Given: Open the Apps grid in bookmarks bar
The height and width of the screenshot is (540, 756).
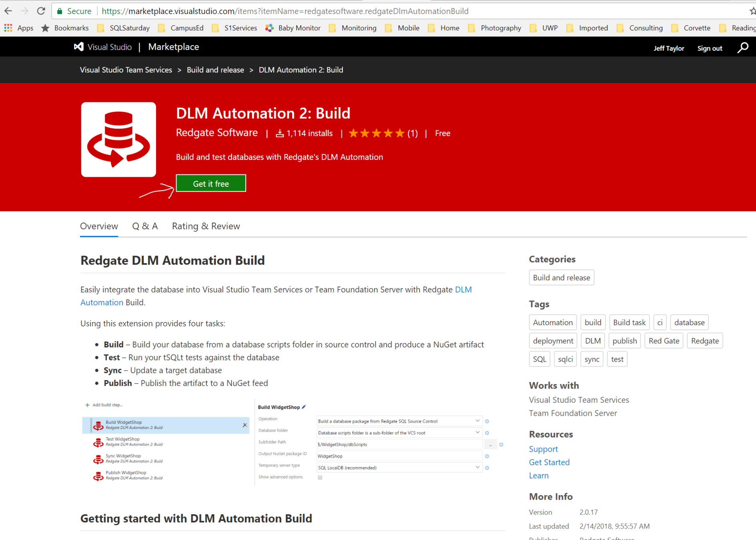Looking at the screenshot, I should 19,28.
